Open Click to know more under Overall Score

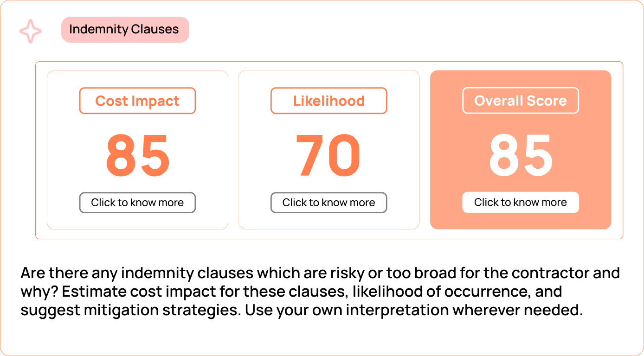click(x=521, y=202)
